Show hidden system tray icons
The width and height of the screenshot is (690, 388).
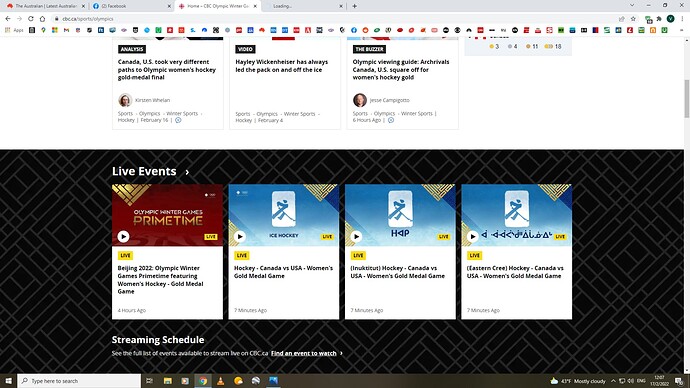pos(613,381)
